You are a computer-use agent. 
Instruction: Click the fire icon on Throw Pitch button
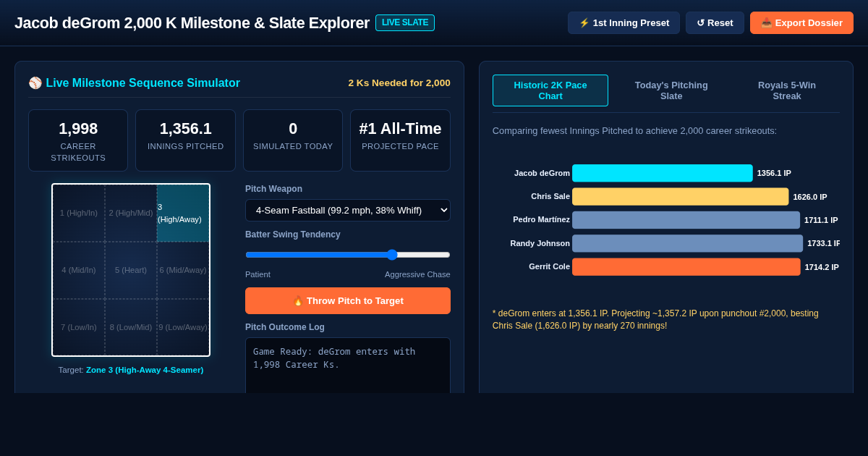[x=298, y=300]
